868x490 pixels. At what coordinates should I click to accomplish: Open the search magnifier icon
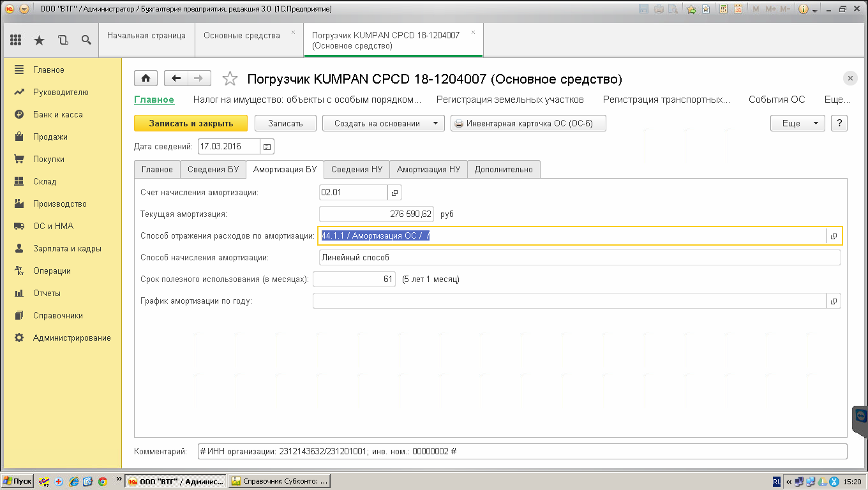click(x=86, y=40)
